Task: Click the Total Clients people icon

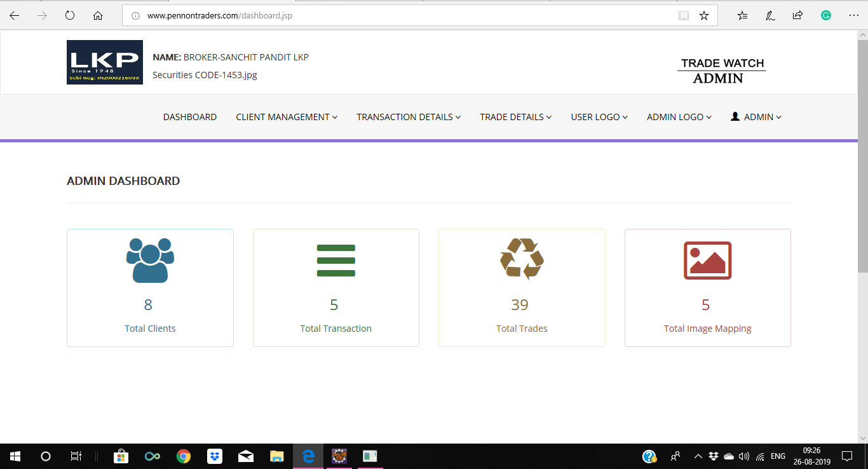Action: [x=150, y=260]
